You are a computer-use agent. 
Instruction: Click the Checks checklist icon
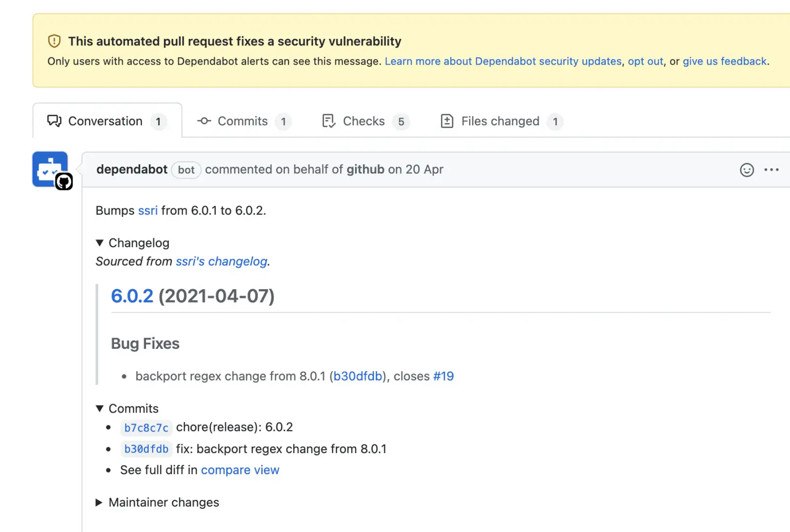tap(329, 121)
